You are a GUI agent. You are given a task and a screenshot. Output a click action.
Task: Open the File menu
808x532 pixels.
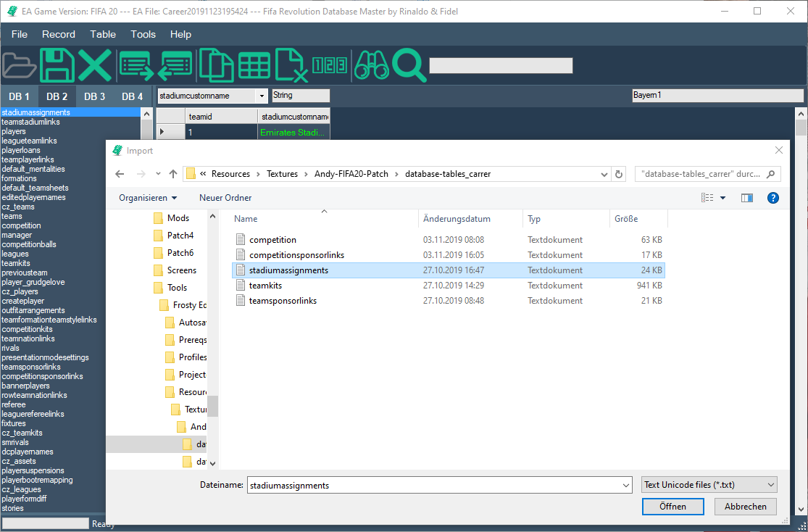tap(19, 34)
